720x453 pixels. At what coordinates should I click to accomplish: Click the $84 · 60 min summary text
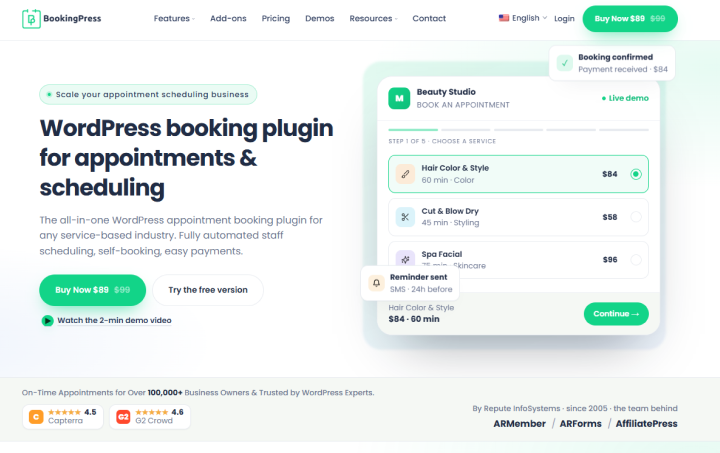click(414, 319)
